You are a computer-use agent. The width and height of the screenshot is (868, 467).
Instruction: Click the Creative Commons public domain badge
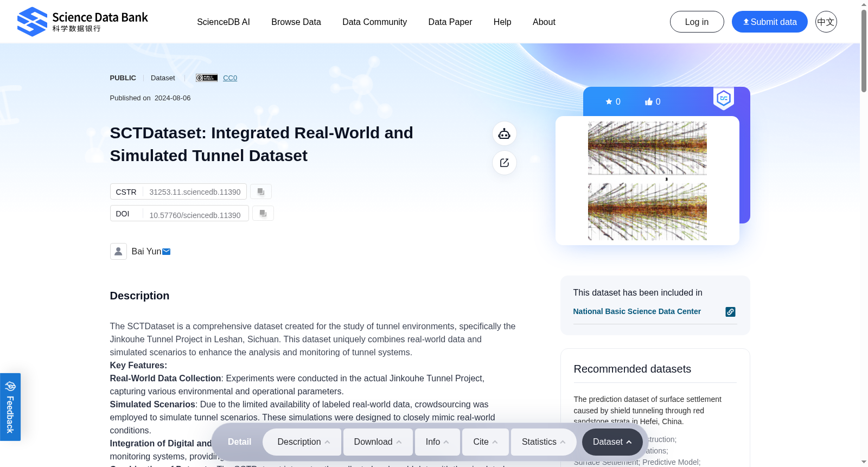207,78
